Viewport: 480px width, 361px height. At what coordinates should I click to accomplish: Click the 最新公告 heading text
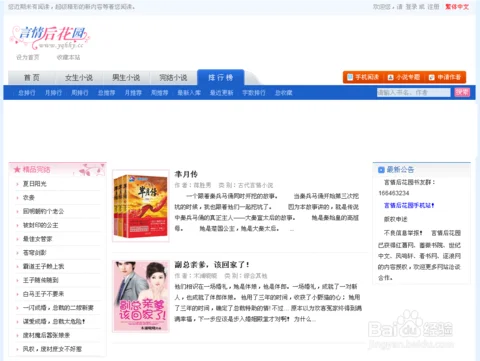[400, 170]
